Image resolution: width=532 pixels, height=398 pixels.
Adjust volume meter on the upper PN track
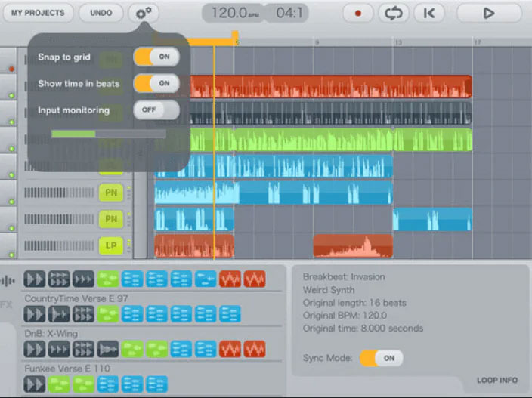point(59,193)
